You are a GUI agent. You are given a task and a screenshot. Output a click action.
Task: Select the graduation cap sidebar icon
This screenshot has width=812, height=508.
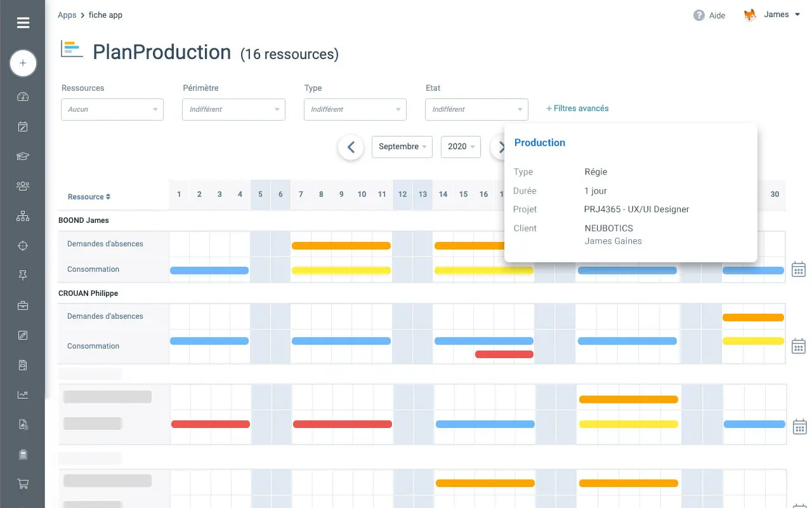[23, 157]
